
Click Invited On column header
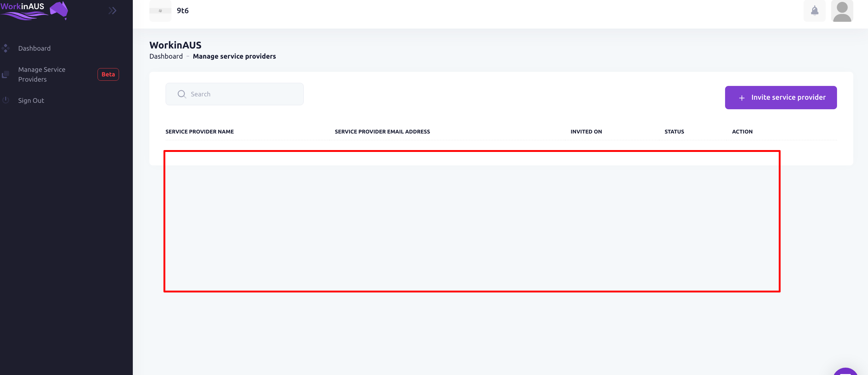[586, 132]
